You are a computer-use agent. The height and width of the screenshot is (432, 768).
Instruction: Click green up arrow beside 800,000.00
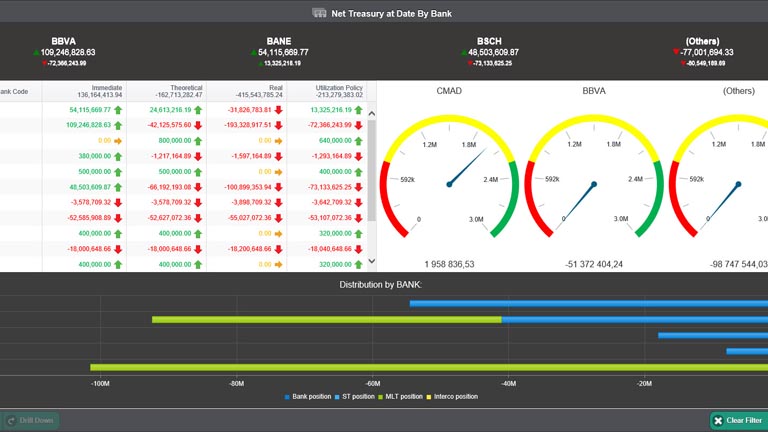[198, 141]
